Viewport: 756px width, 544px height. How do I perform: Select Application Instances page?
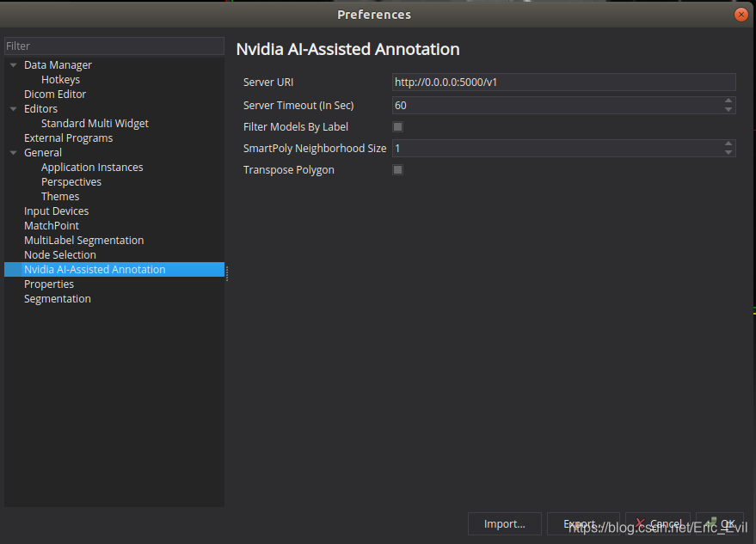(92, 168)
